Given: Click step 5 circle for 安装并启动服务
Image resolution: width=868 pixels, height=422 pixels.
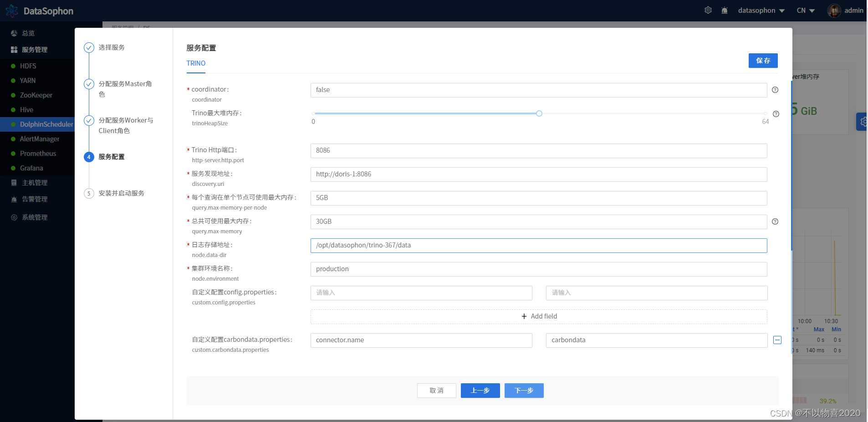Looking at the screenshot, I should (89, 193).
